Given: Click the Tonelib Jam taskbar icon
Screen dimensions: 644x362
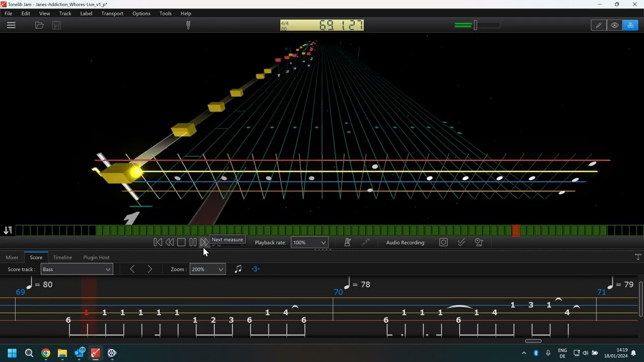Looking at the screenshot, I should pyautogui.click(x=96, y=353).
